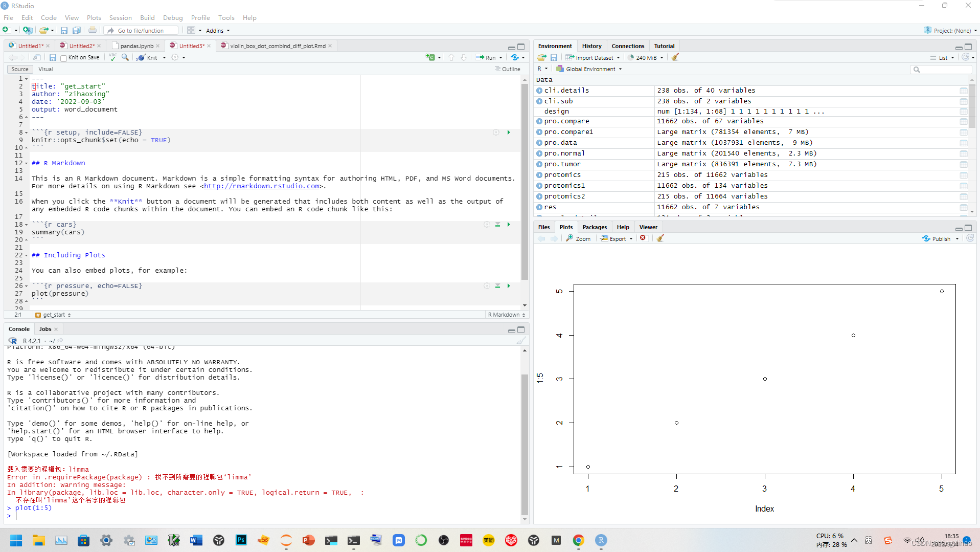Open chunk options gear on cars chunk
The image size is (980, 552).
487,224
